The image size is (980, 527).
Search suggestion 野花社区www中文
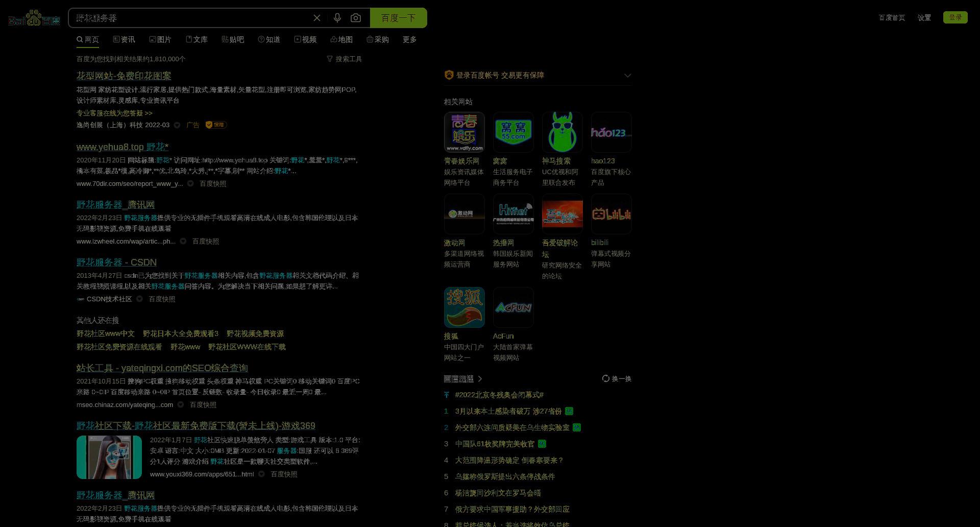[x=106, y=333]
